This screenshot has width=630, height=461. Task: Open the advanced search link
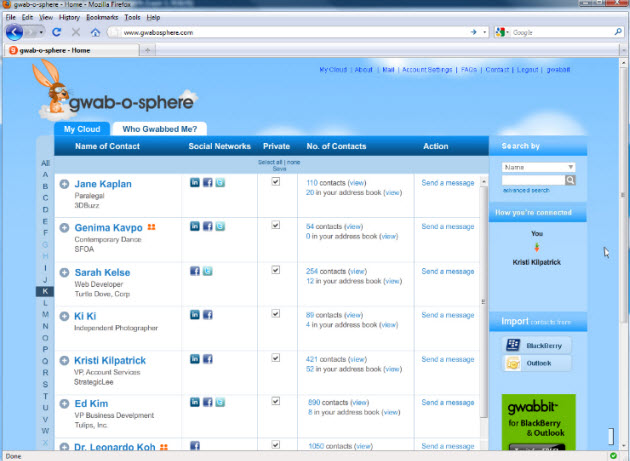526,190
